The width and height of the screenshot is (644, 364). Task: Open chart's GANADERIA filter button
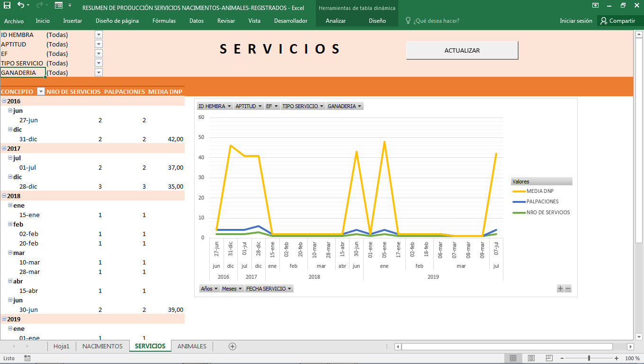pyautogui.click(x=345, y=106)
